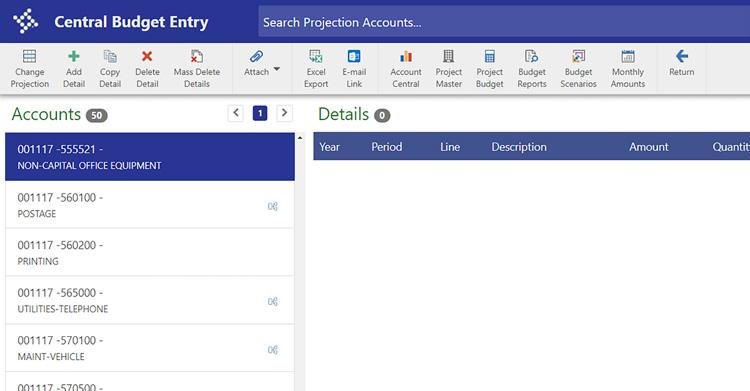The image size is (750, 391).
Task: Click the Accounts heading
Action: 46,114
